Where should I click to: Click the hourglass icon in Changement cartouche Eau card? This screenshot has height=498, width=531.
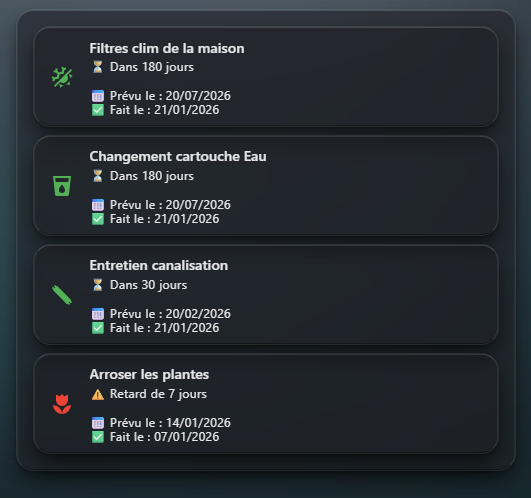pyautogui.click(x=98, y=176)
